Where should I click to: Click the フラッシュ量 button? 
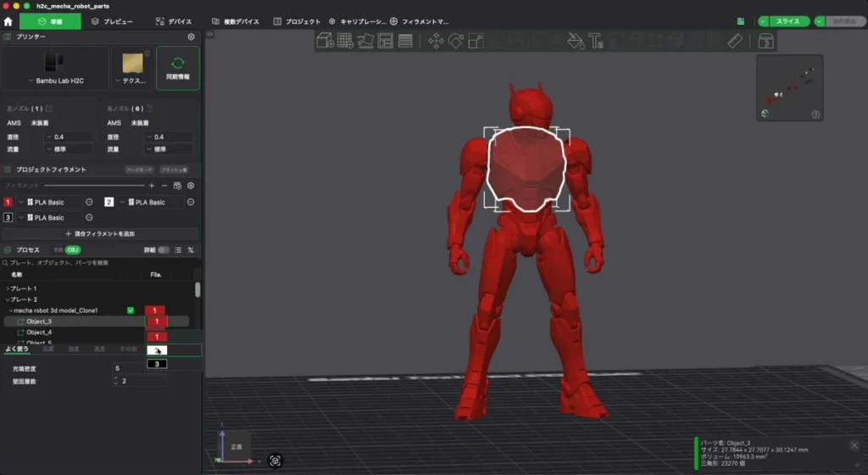pyautogui.click(x=174, y=170)
